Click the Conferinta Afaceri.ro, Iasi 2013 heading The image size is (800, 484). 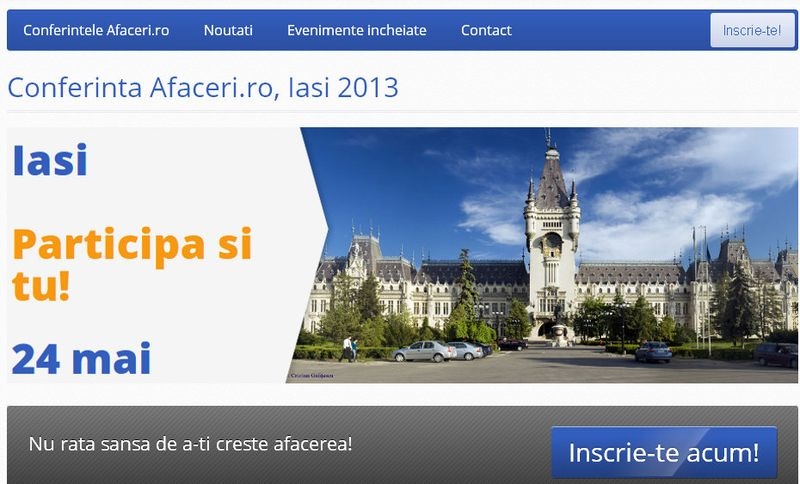203,87
